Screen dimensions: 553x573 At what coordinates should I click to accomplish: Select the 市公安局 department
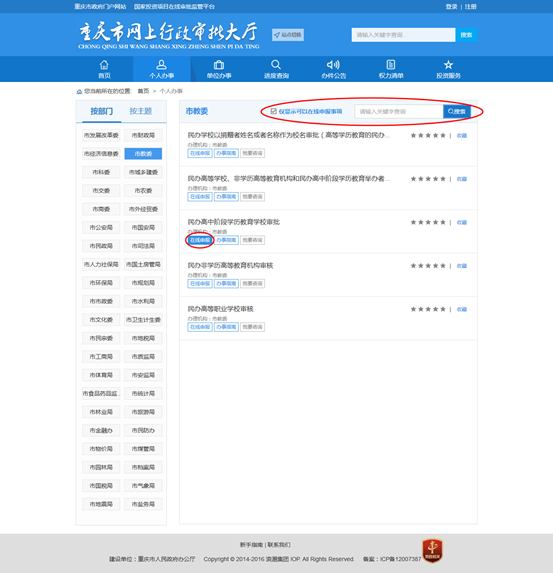click(x=101, y=227)
